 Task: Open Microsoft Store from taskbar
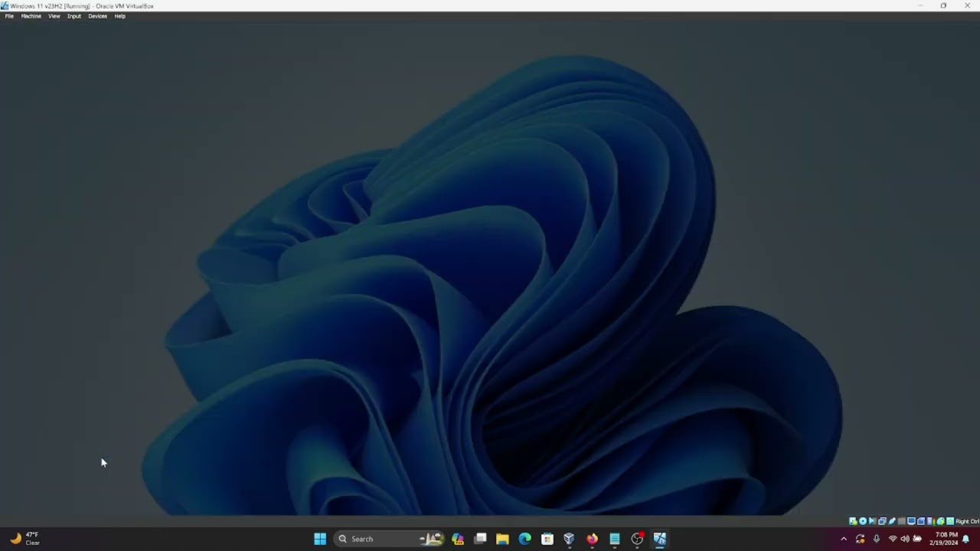[547, 539]
